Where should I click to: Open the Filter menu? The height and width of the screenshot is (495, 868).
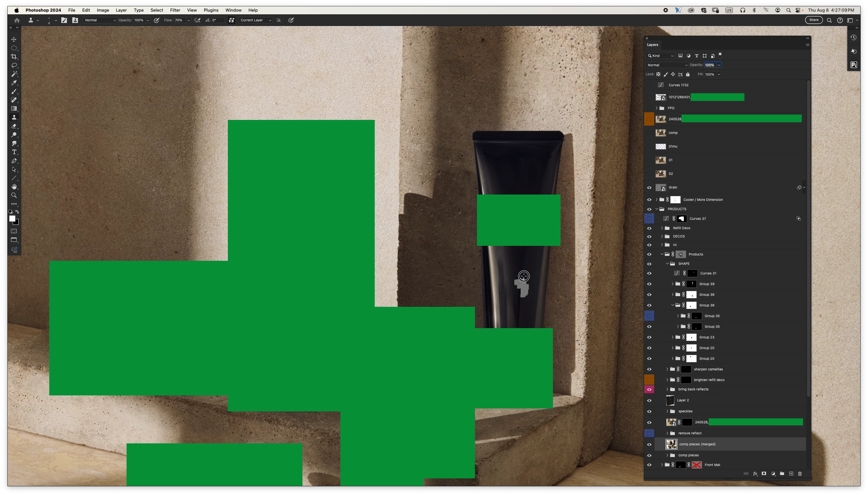pos(175,10)
